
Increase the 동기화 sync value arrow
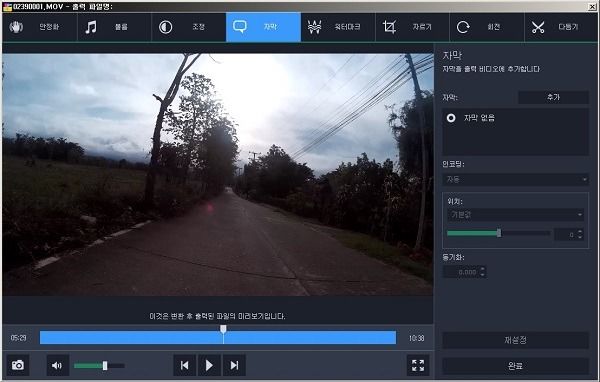pyautogui.click(x=483, y=269)
